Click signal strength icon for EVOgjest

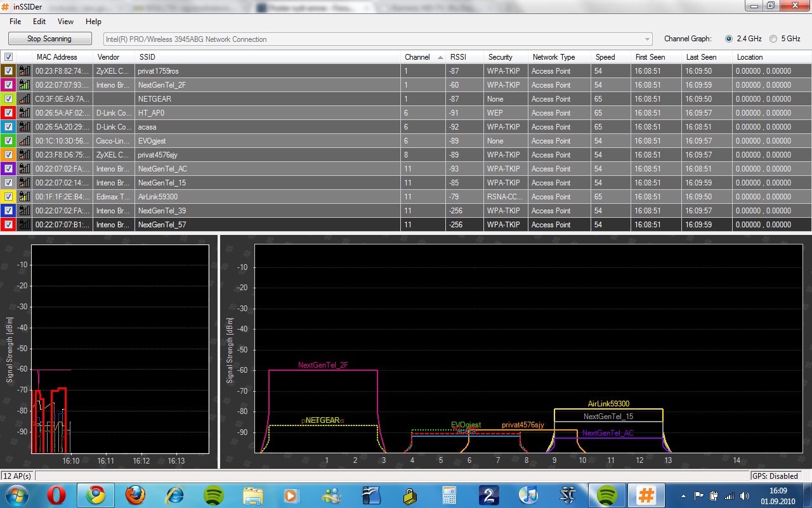[x=25, y=141]
